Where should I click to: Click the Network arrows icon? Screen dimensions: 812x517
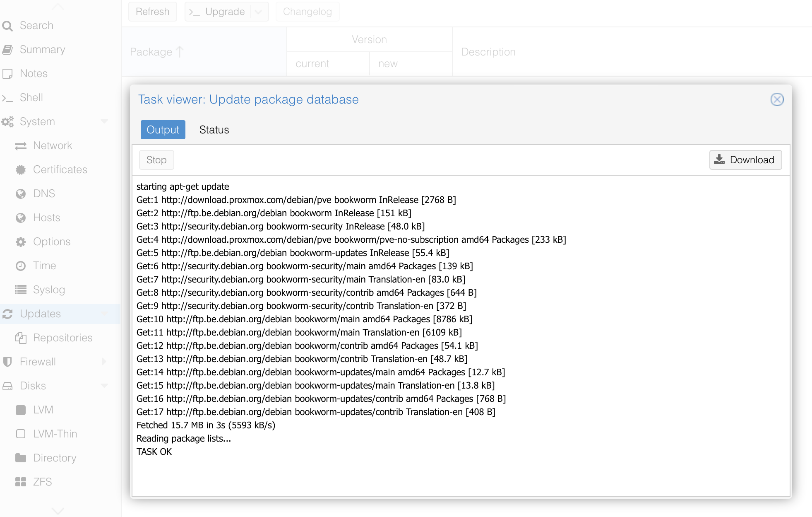[x=21, y=146]
